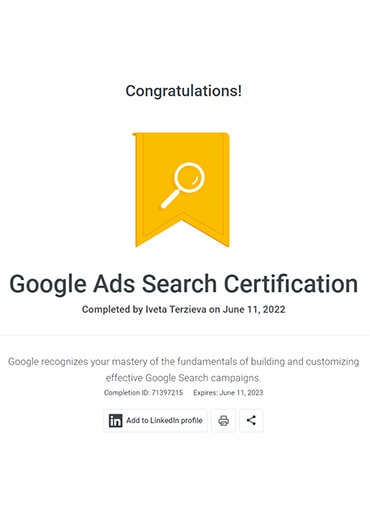
Task: Click the white magnifying glass on the badge
Action: click(x=183, y=185)
